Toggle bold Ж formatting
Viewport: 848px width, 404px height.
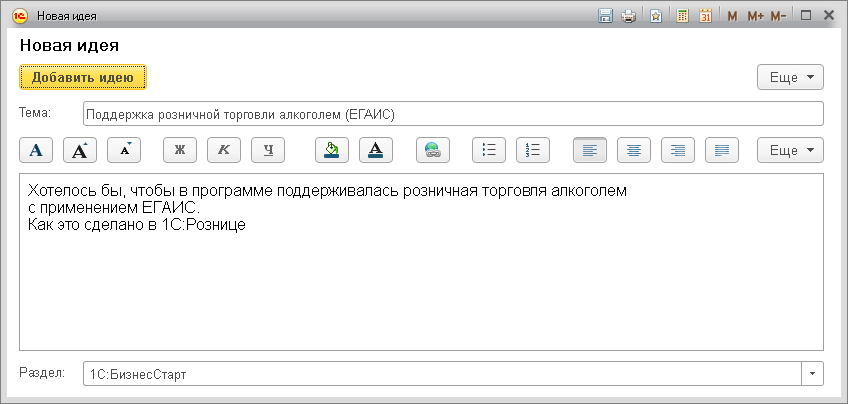tap(180, 150)
